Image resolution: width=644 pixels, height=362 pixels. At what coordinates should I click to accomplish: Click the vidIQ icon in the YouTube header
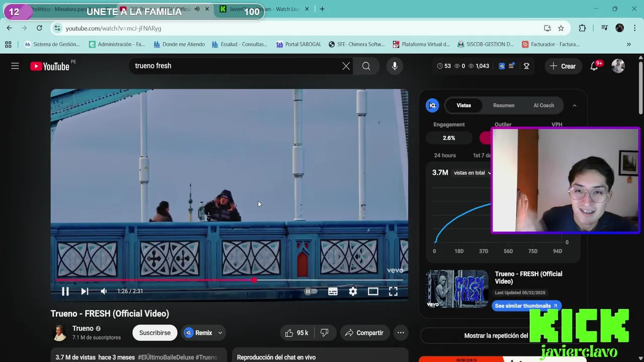[x=502, y=66]
